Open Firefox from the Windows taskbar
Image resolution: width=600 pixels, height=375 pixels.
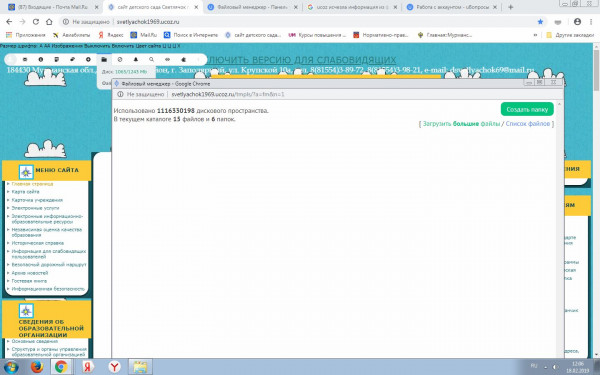click(37, 367)
